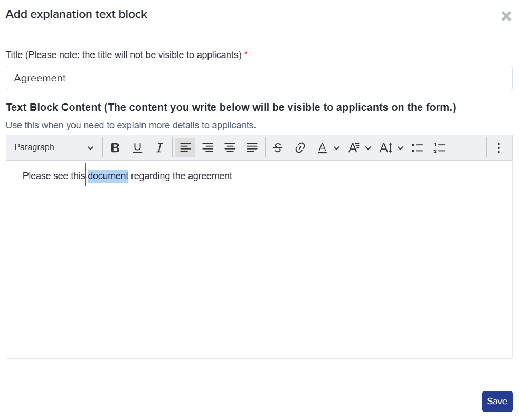Center align the text
This screenshot has width=519, height=420.
tap(230, 148)
